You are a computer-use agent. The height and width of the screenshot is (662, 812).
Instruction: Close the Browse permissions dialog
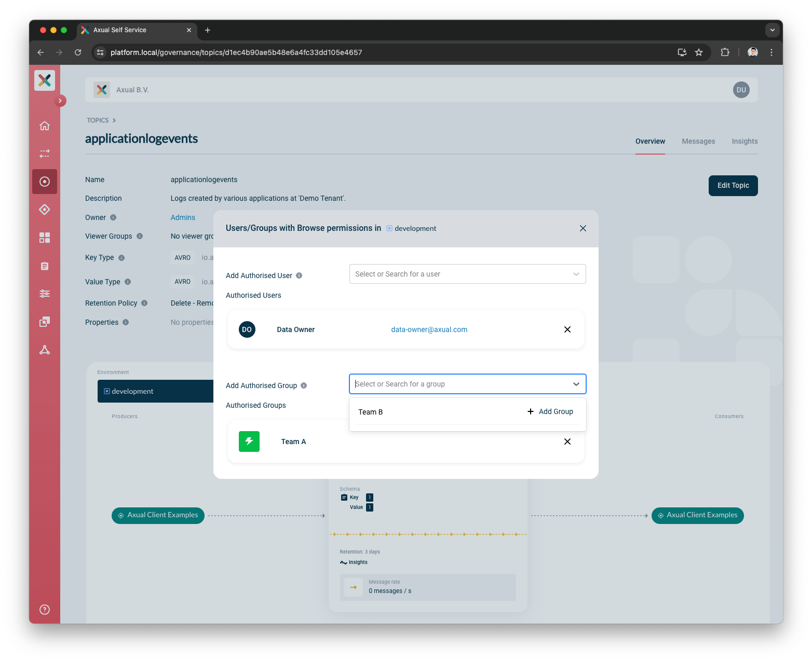(583, 228)
